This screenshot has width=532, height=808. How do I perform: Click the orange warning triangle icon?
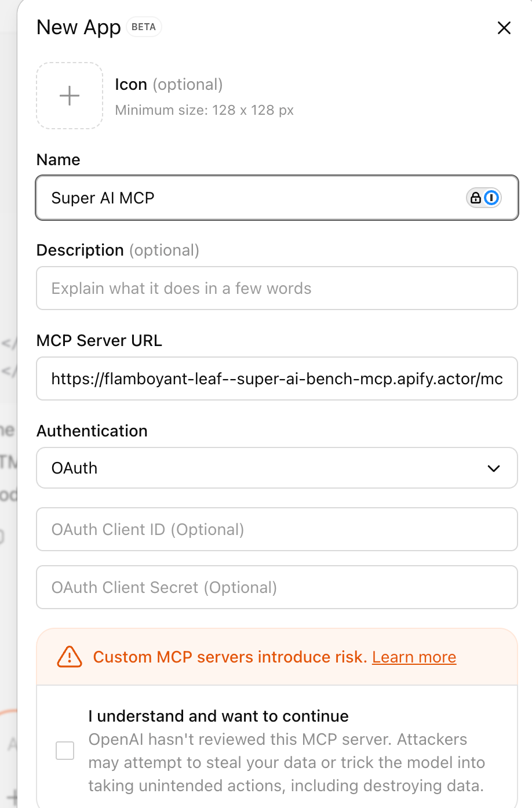point(70,657)
